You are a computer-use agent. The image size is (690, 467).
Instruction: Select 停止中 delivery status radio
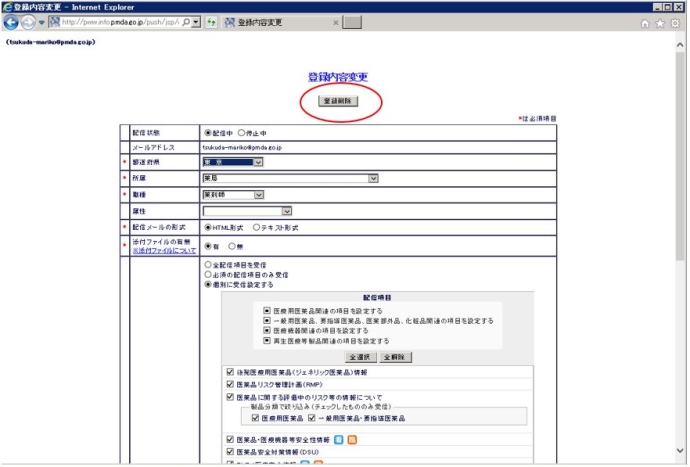coord(241,132)
